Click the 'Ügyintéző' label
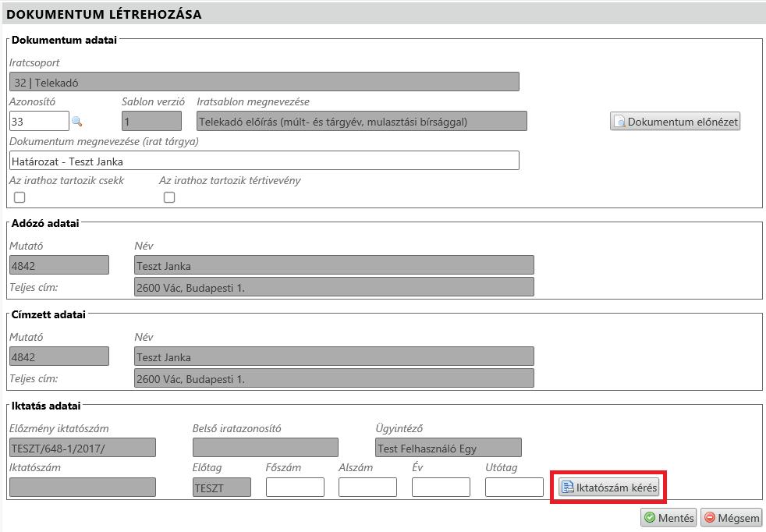 (399, 428)
